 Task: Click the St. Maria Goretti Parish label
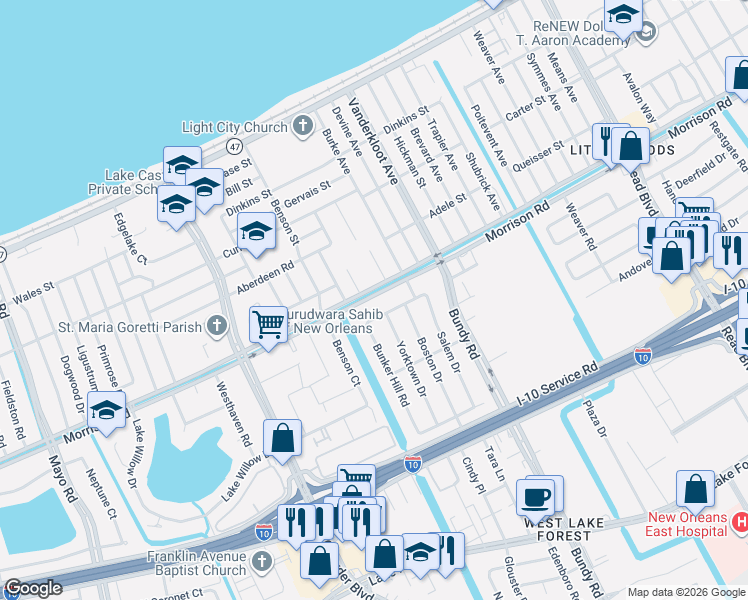[130, 327]
